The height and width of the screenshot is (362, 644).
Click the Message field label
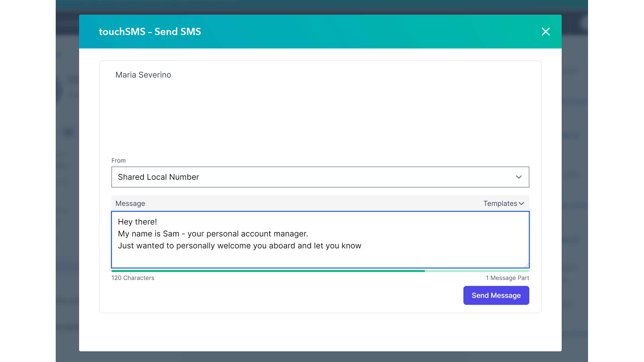point(130,203)
